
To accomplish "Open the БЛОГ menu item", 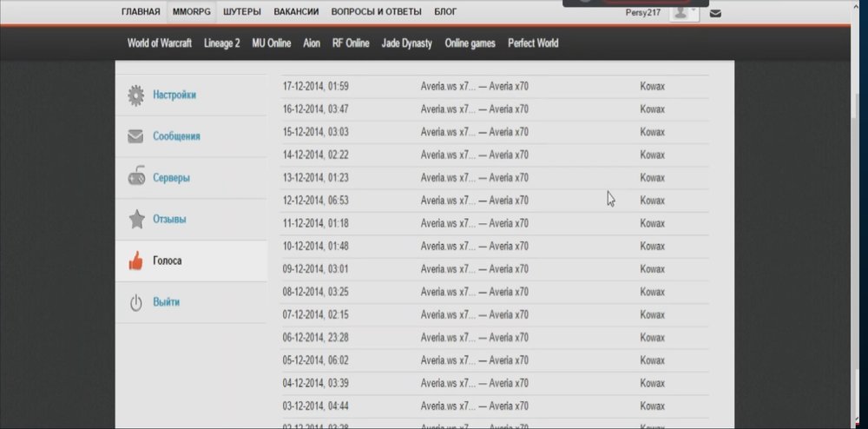I will [x=445, y=12].
